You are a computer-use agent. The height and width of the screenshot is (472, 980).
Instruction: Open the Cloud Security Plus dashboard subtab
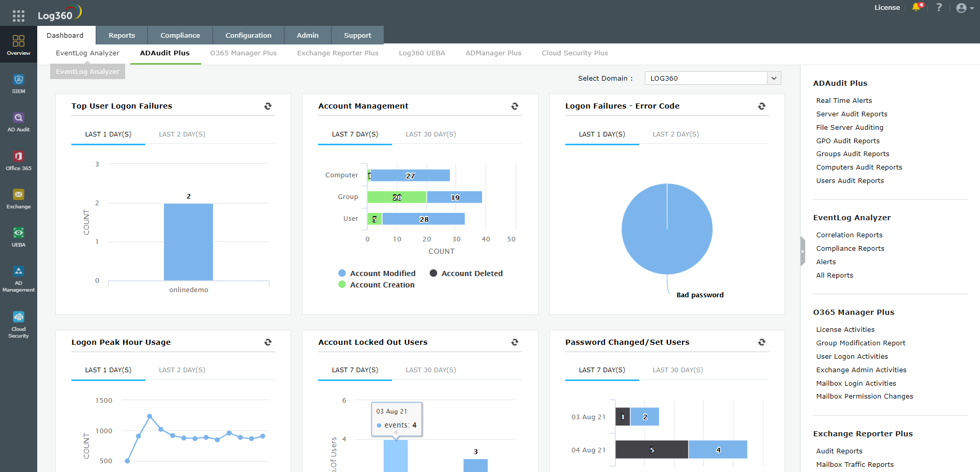[575, 53]
